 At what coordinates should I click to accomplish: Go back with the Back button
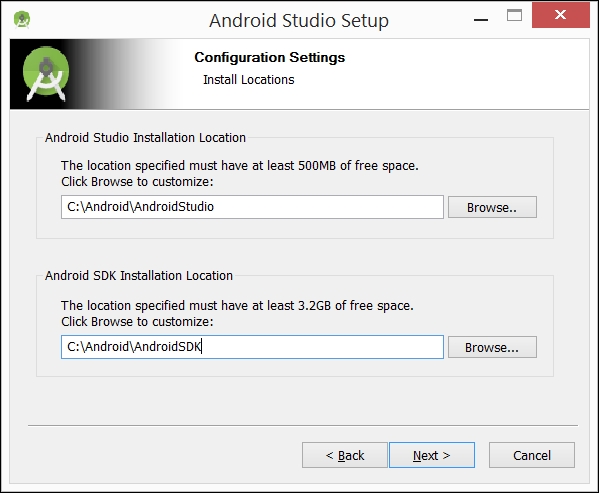click(x=345, y=455)
